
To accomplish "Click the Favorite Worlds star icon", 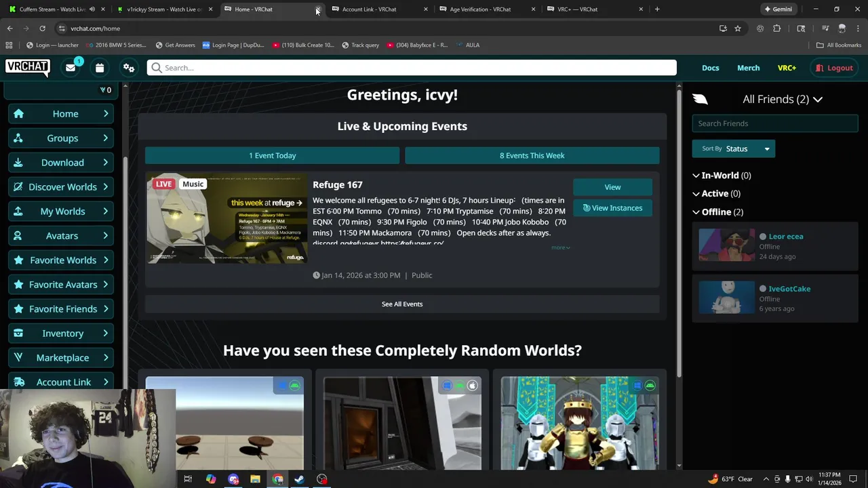I will [18, 260].
